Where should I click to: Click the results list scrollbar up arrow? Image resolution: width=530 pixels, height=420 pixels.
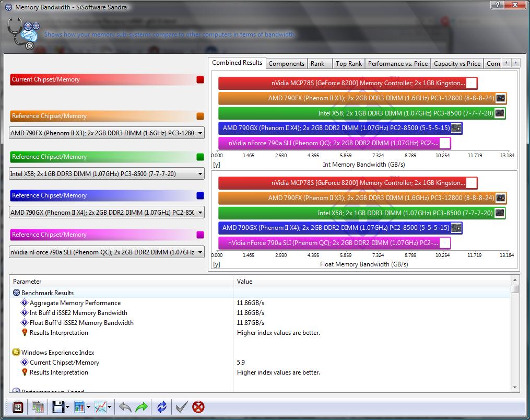pos(514,280)
